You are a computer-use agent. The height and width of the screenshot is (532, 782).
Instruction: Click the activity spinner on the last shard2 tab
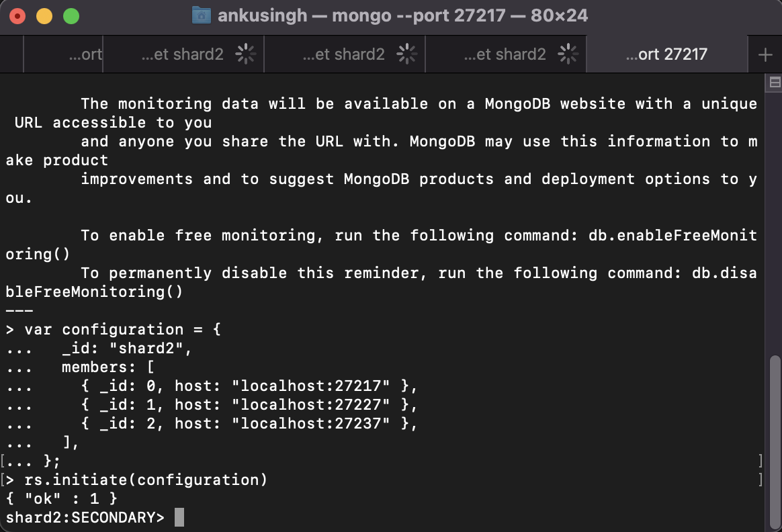click(x=568, y=54)
